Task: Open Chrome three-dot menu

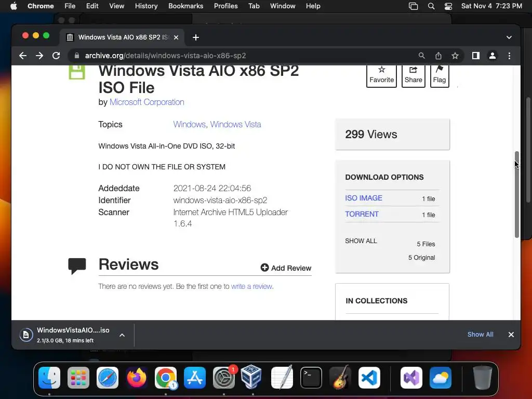Action: (509, 56)
